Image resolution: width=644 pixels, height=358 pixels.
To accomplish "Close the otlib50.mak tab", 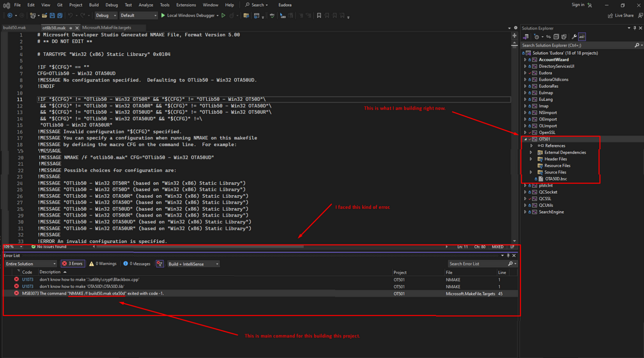I will 77,28.
